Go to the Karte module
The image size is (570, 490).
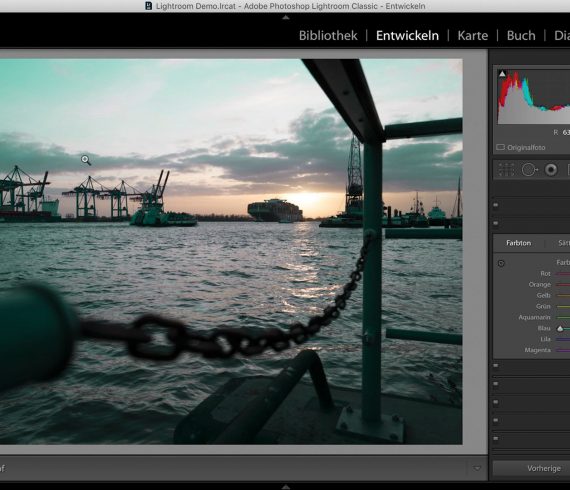click(x=473, y=36)
